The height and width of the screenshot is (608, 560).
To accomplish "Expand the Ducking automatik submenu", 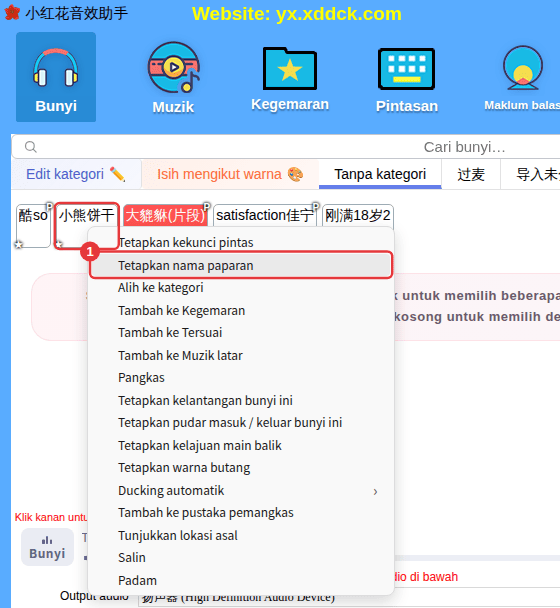I will click(x=241, y=491).
